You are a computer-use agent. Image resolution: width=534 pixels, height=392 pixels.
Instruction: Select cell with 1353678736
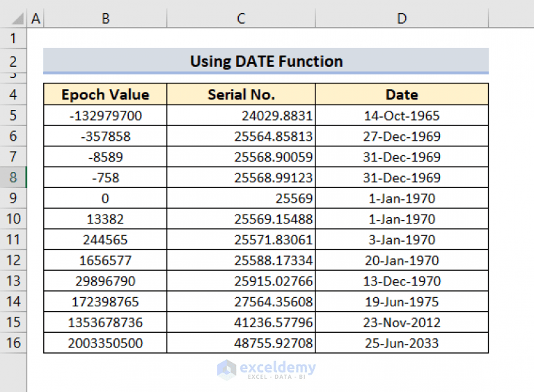[105, 322]
